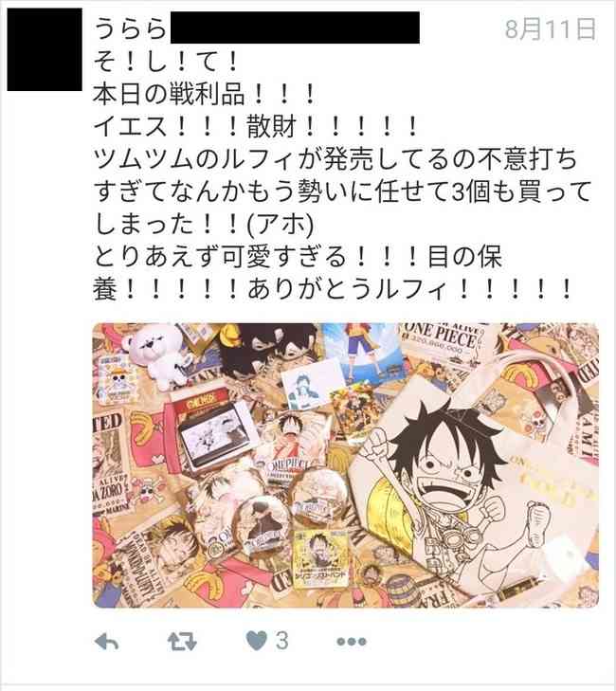Click the white bear plush in photo
Viewport: 616px width, 691px height.
tap(155, 355)
